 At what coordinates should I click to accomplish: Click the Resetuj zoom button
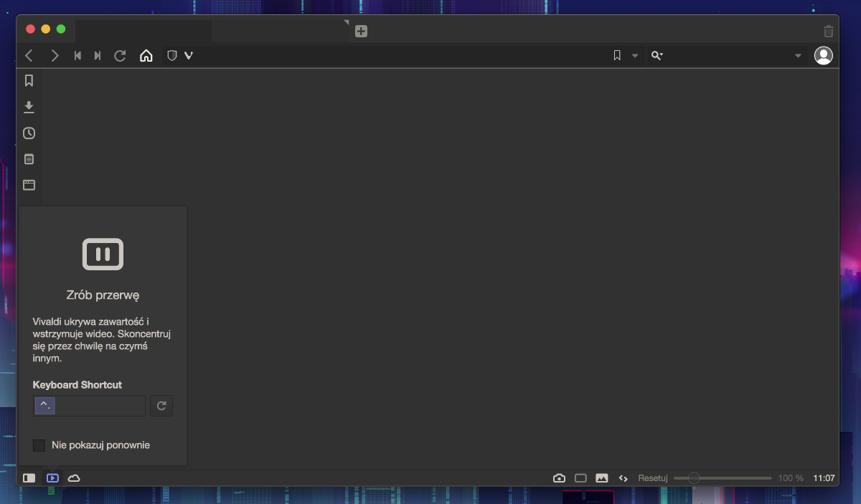(653, 478)
